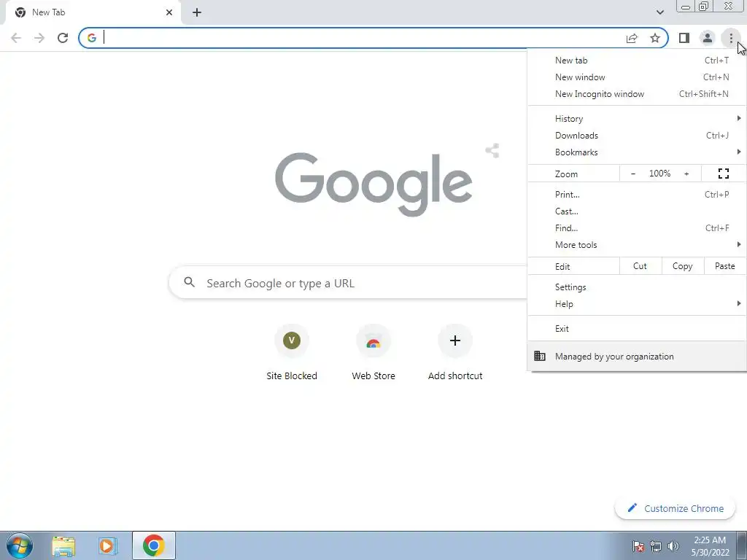747x560 pixels.
Task: Choose Print... from the menu
Action: coord(637,194)
